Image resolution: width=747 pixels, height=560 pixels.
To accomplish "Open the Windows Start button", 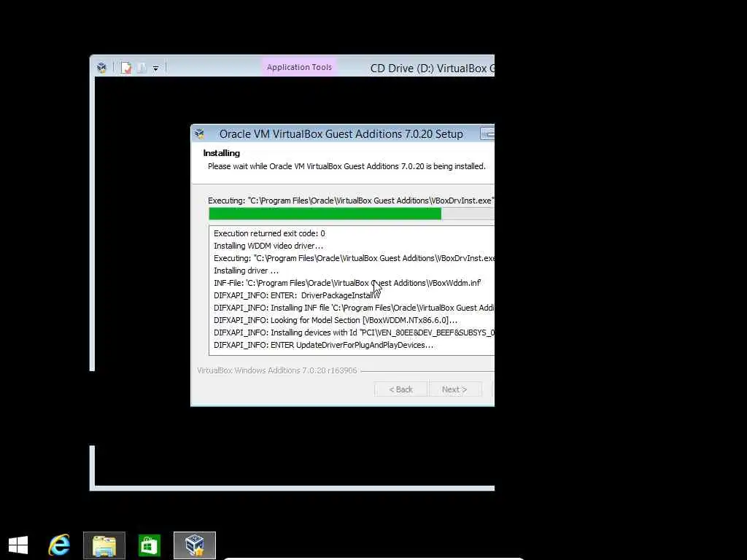I will click(18, 545).
